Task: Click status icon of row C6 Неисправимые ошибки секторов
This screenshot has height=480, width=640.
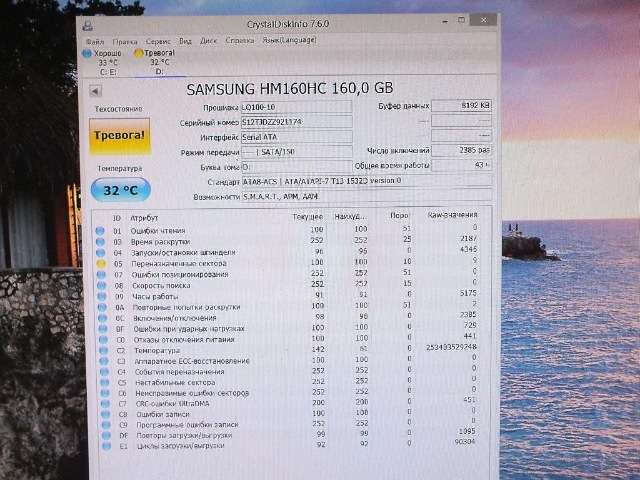Action: click(105, 393)
